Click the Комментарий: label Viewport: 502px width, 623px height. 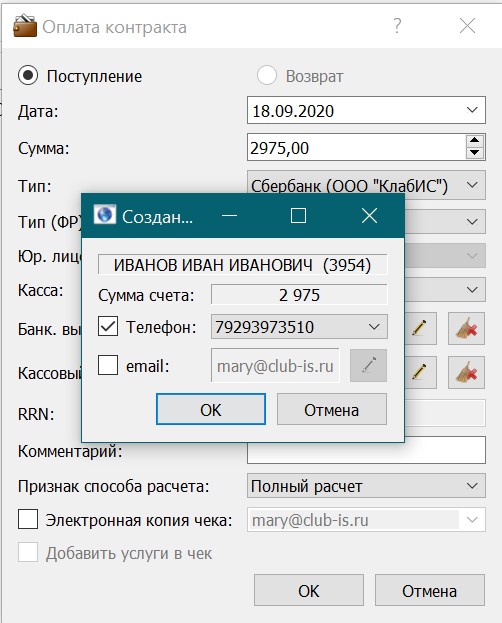point(70,451)
